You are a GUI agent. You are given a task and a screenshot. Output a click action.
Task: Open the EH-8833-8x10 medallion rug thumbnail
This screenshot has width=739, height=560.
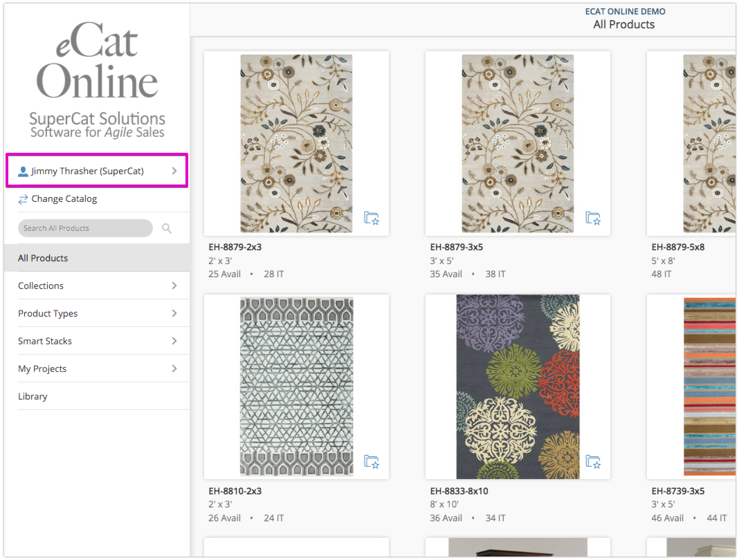pyautogui.click(x=518, y=387)
